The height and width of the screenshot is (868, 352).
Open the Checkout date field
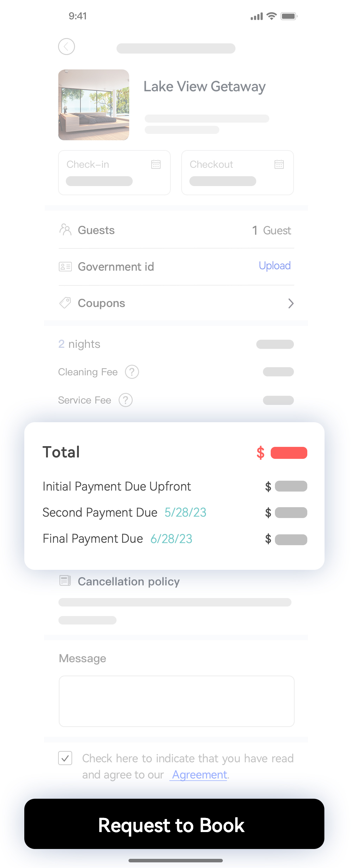point(238,173)
